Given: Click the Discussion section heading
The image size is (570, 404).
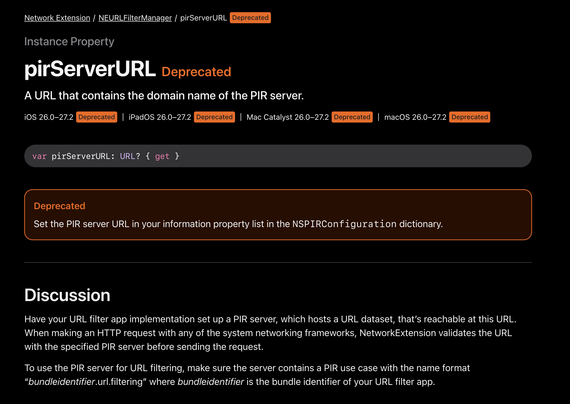Looking at the screenshot, I should coord(67,295).
